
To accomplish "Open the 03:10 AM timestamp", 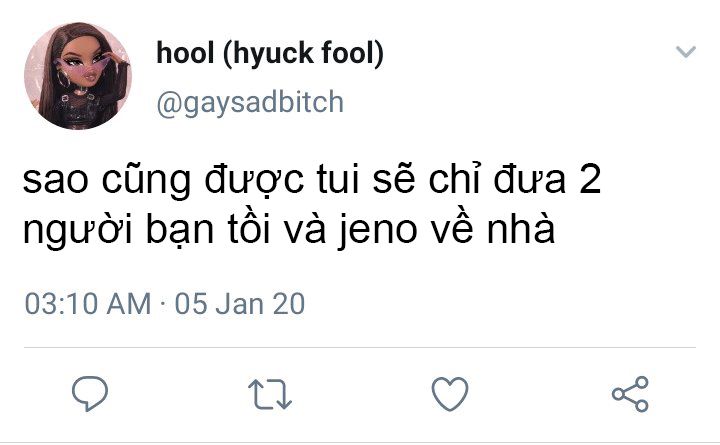I will point(88,304).
